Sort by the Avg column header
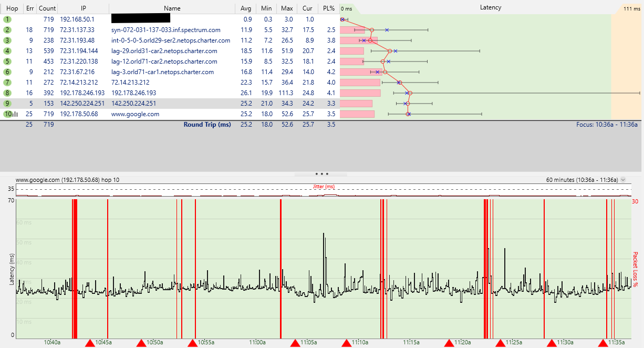Image resolution: width=644 pixels, height=348 pixels. pyautogui.click(x=245, y=8)
